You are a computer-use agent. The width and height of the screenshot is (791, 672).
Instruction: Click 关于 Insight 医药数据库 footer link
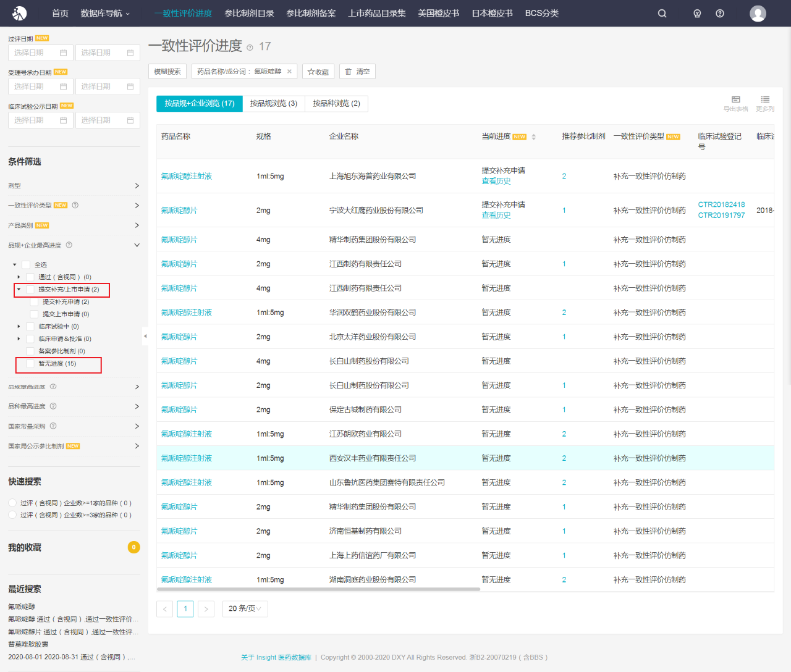pyautogui.click(x=276, y=657)
